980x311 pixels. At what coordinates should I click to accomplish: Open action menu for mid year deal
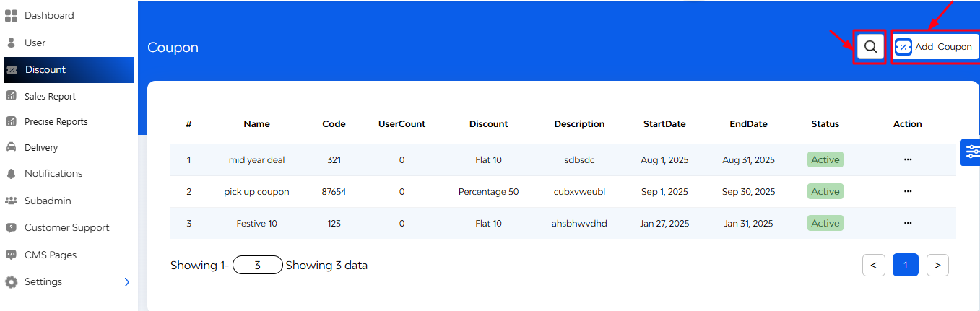908,159
